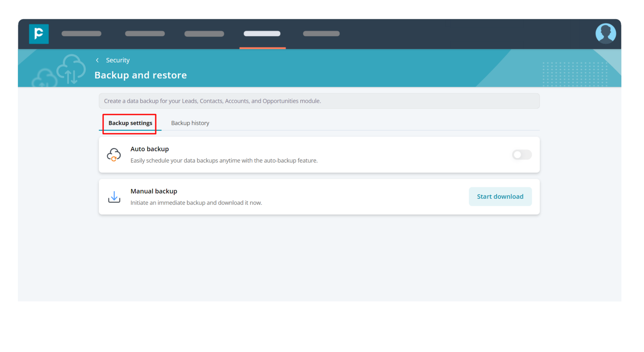
Task: Click the Manual backup download arrow icon
Action: pyautogui.click(x=114, y=197)
